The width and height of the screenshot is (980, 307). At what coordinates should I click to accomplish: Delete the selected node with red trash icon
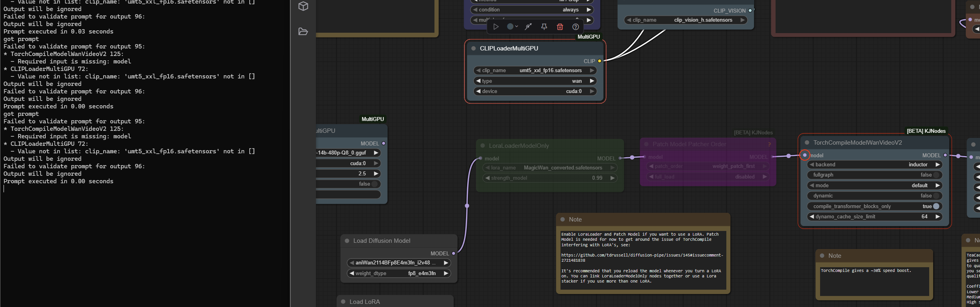click(560, 27)
